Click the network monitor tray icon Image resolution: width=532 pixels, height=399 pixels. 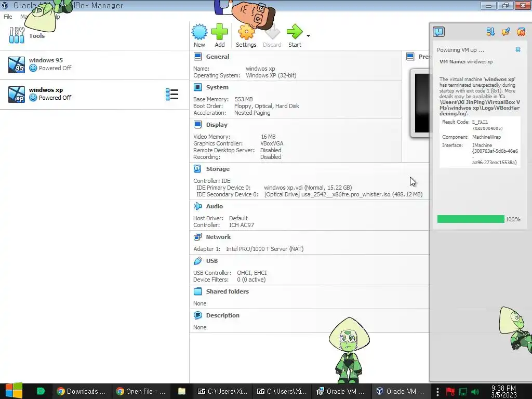[463, 392]
